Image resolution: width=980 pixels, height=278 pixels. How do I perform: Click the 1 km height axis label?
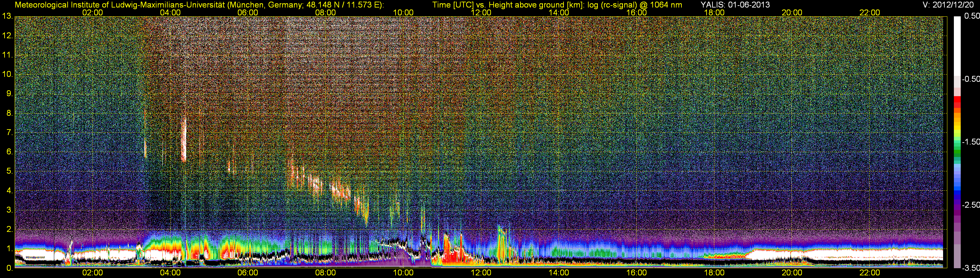pos(9,249)
